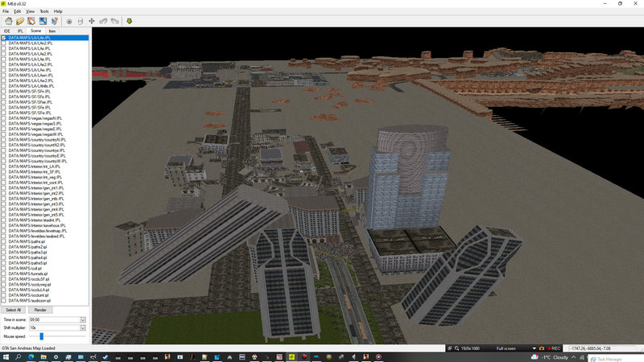644x362 pixels.
Task: Check the DATA/MAPS/LA/LAs.IPL checkbox
Action: click(4, 48)
